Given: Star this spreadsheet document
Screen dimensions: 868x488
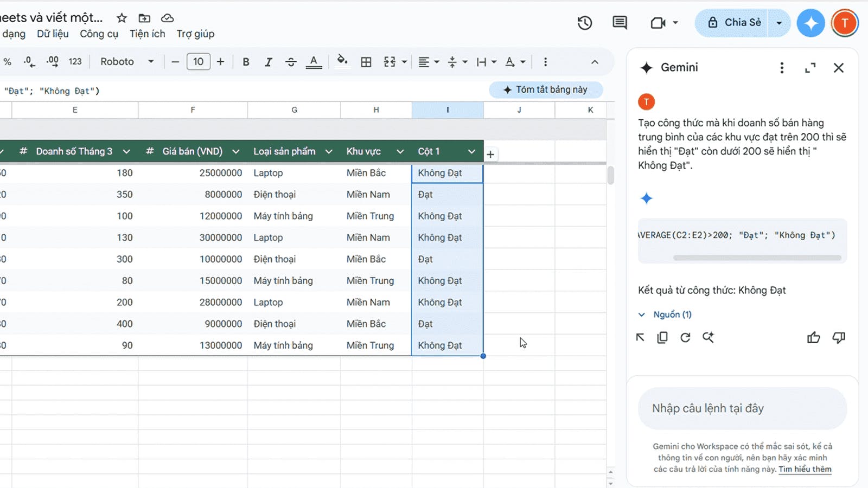Looking at the screenshot, I should [122, 18].
